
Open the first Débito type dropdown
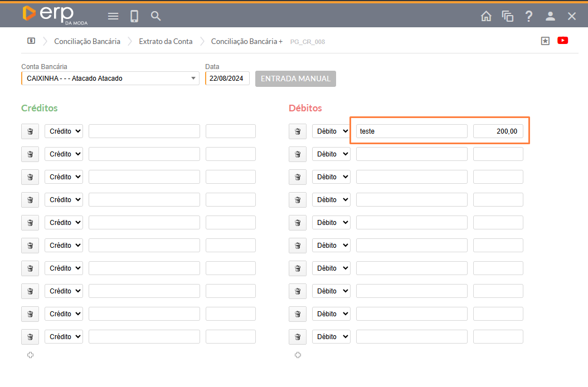(x=331, y=131)
